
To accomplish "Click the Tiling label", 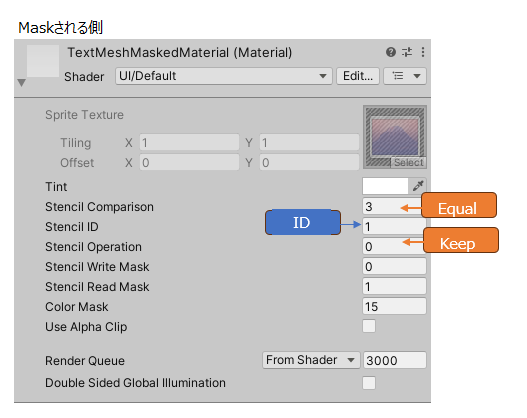I will pyautogui.click(x=76, y=143).
